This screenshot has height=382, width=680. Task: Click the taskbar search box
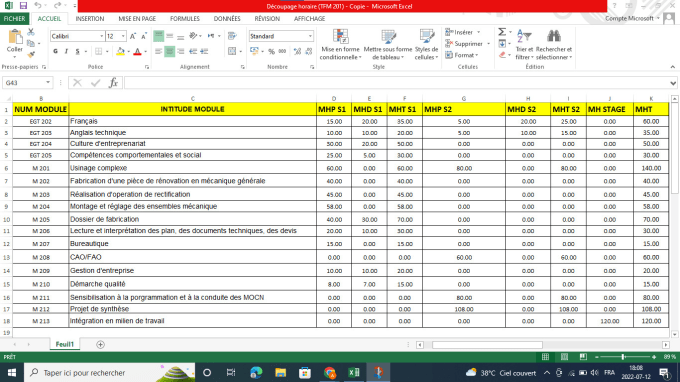[x=109, y=372]
